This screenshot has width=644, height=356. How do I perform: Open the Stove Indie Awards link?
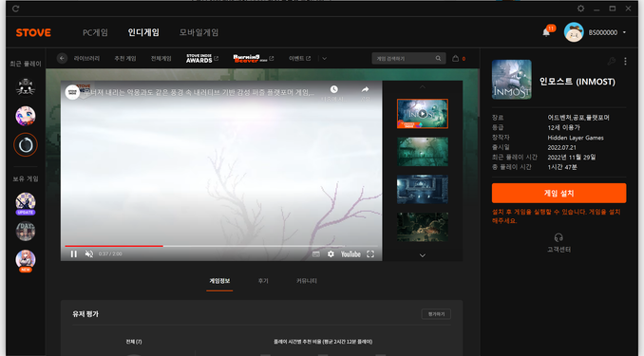tap(202, 58)
